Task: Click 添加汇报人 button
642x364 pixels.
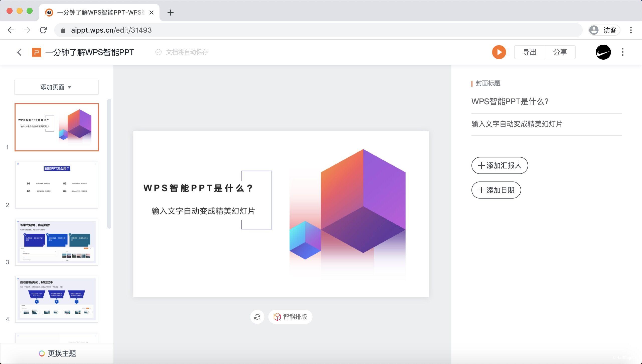Action: click(x=500, y=165)
